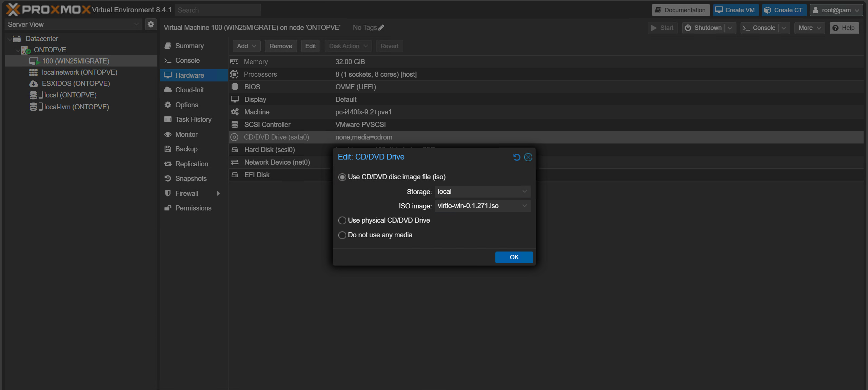
Task: Select the Hardware tab
Action: click(x=194, y=75)
